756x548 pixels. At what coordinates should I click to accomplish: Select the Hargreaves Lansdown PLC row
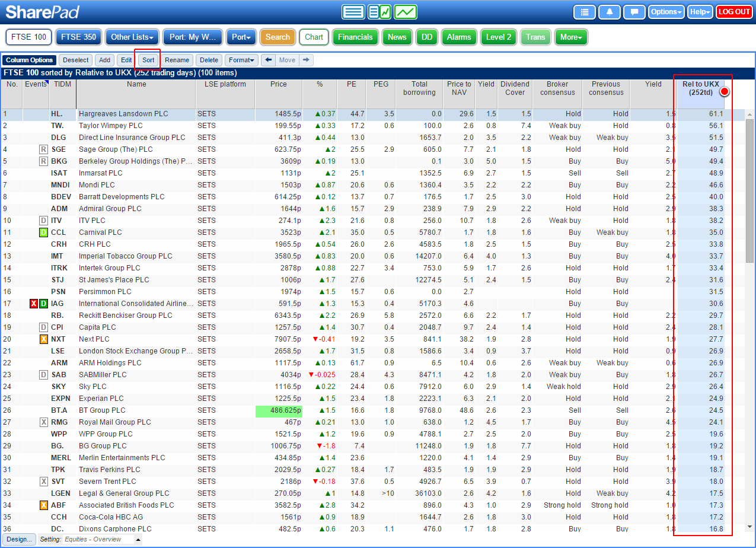(372, 114)
